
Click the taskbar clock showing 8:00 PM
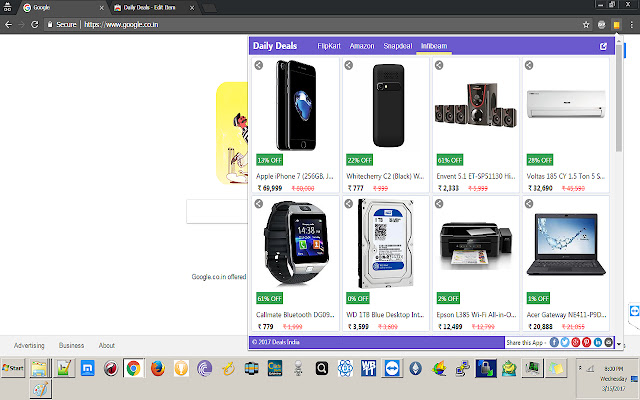[614, 369]
